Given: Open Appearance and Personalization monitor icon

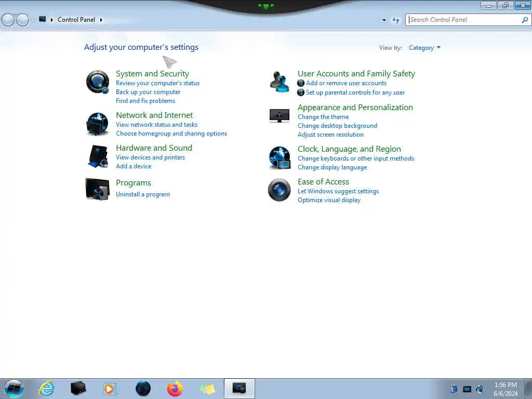Looking at the screenshot, I should tap(279, 116).
